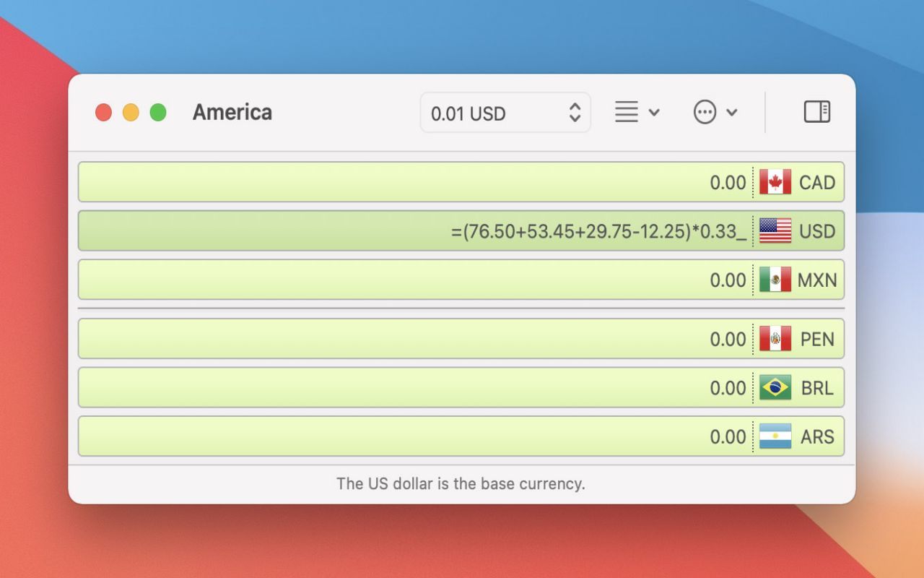Click the base currency status text
This screenshot has height=578, width=924.
pos(461,483)
